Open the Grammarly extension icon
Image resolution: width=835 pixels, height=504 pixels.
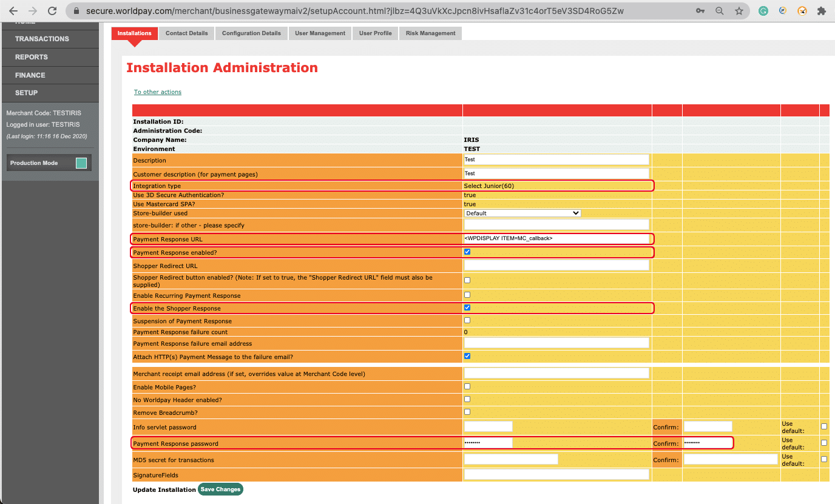coord(763,11)
